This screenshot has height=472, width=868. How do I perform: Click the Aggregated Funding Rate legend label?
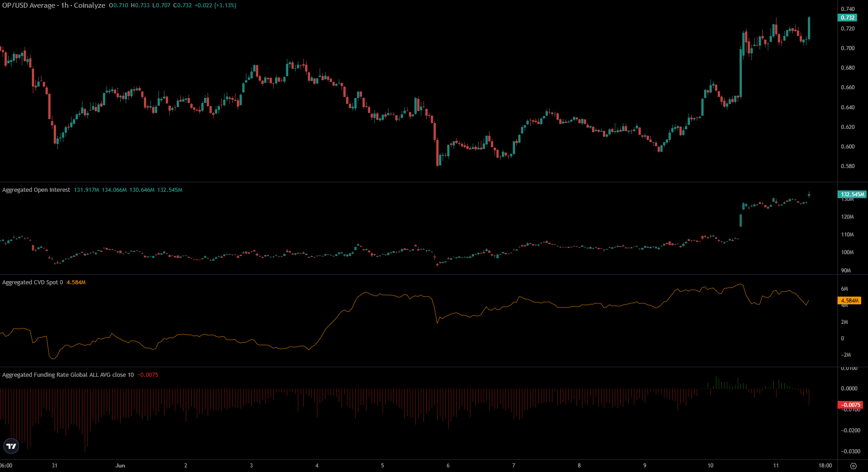coord(68,375)
